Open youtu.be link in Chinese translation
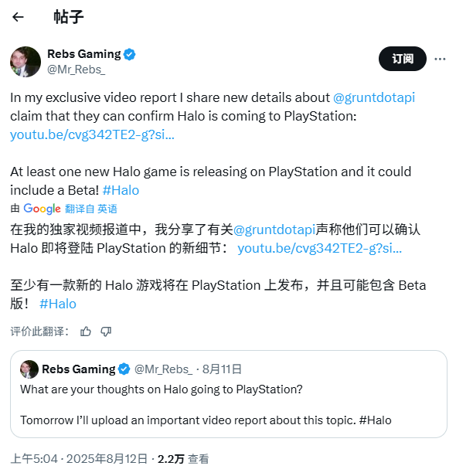Viewport: 456px width, 476px height. pos(320,248)
